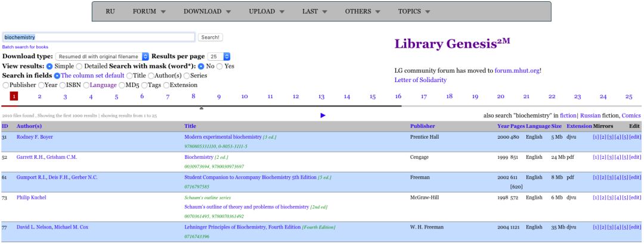The height and width of the screenshot is (244, 644).
Task: Open the forum.mhut.org link
Action: point(517,71)
